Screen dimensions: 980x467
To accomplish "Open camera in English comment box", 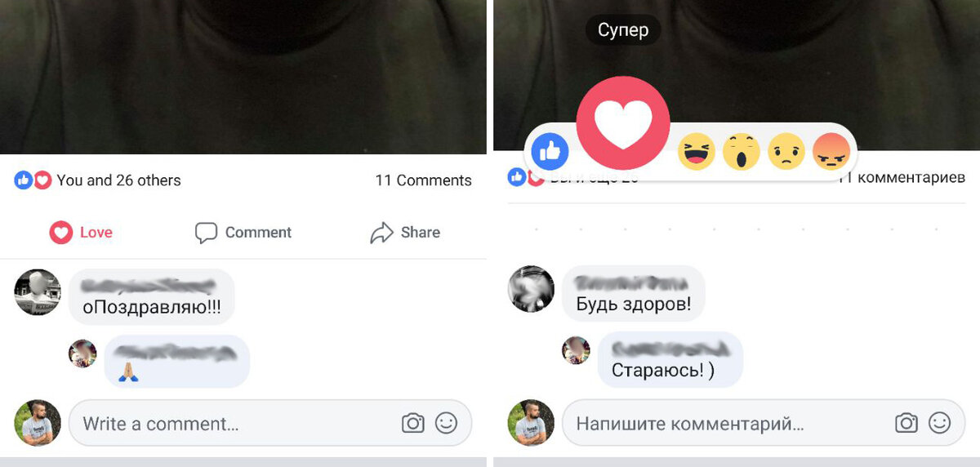I will click(413, 423).
